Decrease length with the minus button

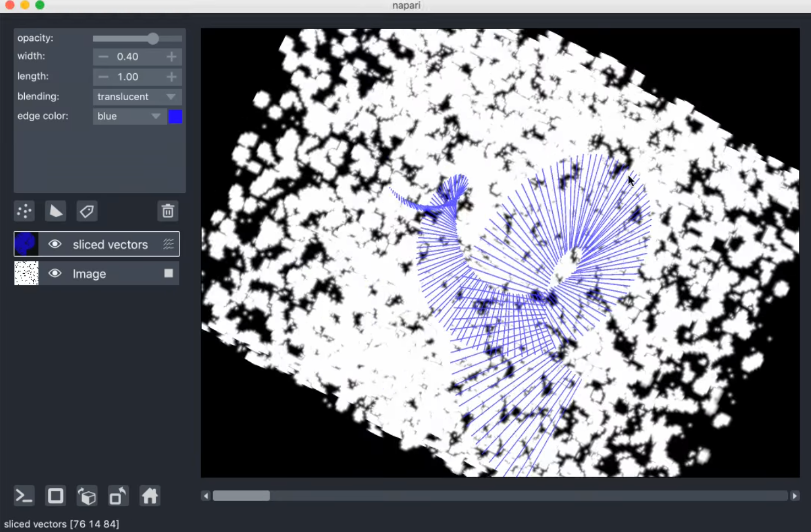[103, 77]
